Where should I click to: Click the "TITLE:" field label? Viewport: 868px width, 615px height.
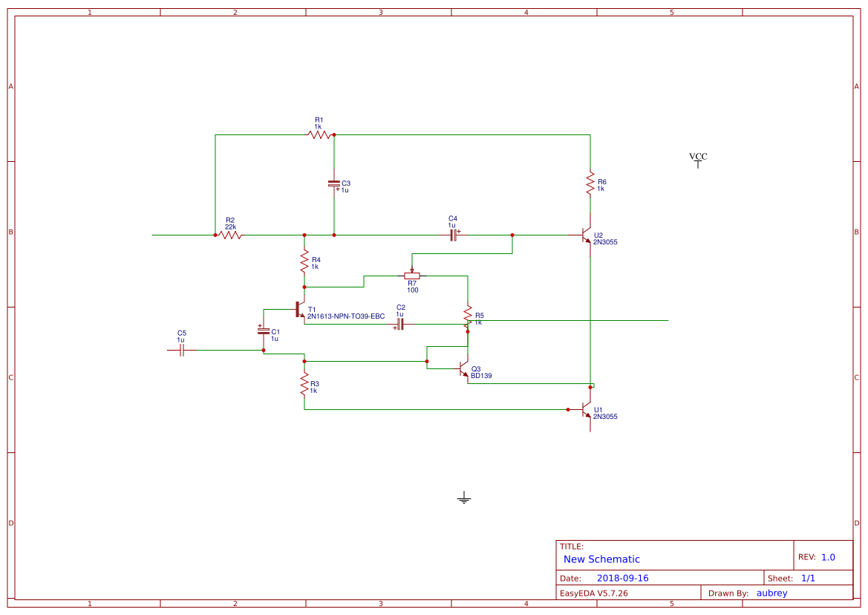pos(571,547)
